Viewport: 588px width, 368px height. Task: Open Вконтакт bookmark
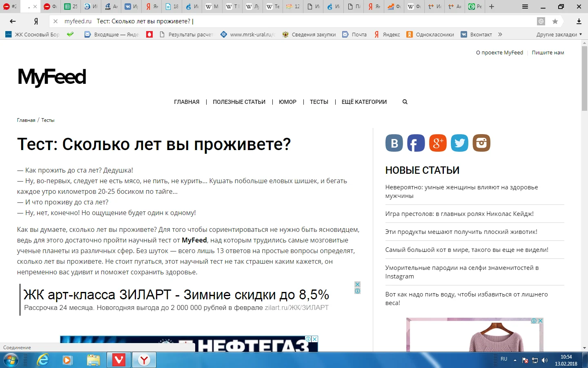point(476,35)
